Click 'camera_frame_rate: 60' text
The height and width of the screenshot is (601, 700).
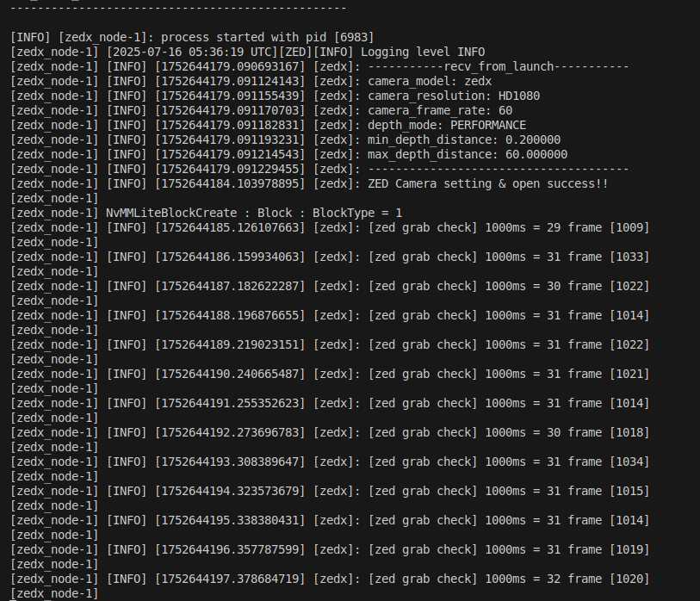point(440,111)
